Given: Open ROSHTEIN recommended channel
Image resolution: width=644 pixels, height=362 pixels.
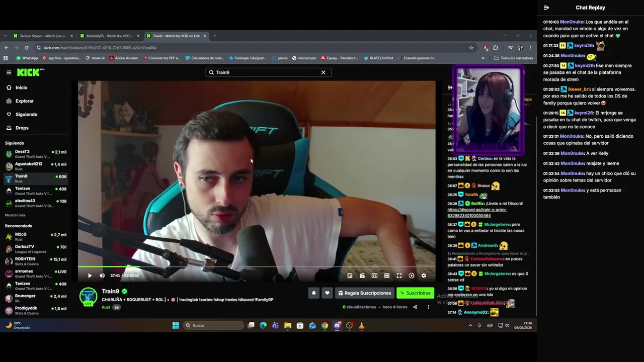Looking at the screenshot, I should pos(36,261).
